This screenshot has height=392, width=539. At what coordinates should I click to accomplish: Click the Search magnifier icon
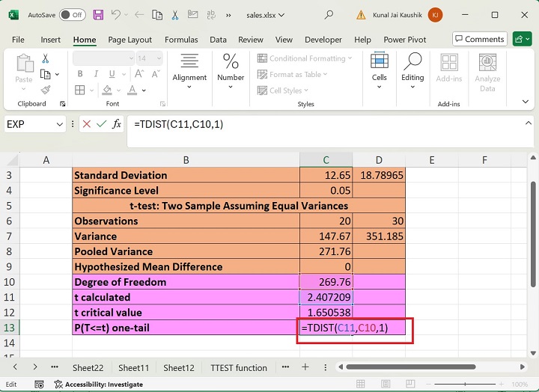coord(329,15)
